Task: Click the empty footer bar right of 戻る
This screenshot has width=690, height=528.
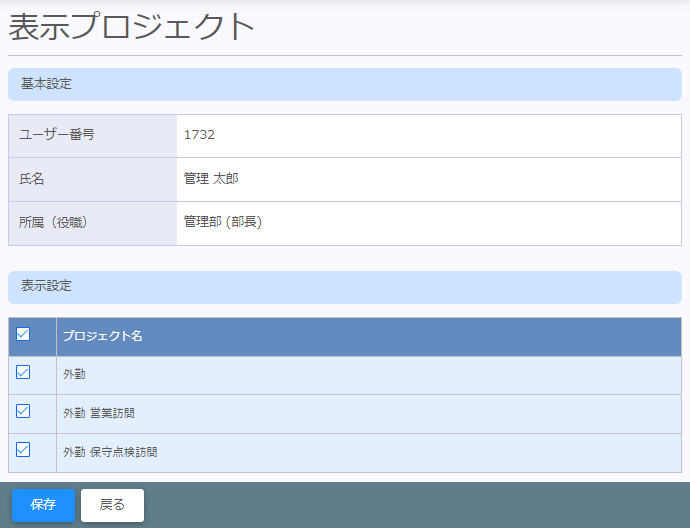Action: point(420,505)
